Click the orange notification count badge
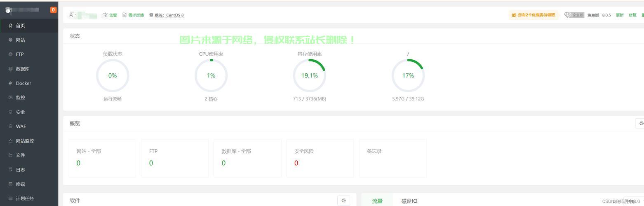Image resolution: width=644 pixels, height=206 pixels. tap(53, 10)
